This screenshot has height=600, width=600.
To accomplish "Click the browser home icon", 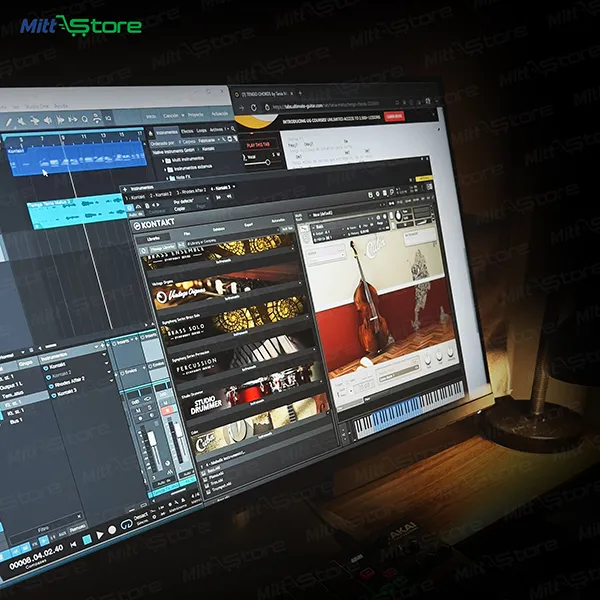I will pyautogui.click(x=151, y=134).
